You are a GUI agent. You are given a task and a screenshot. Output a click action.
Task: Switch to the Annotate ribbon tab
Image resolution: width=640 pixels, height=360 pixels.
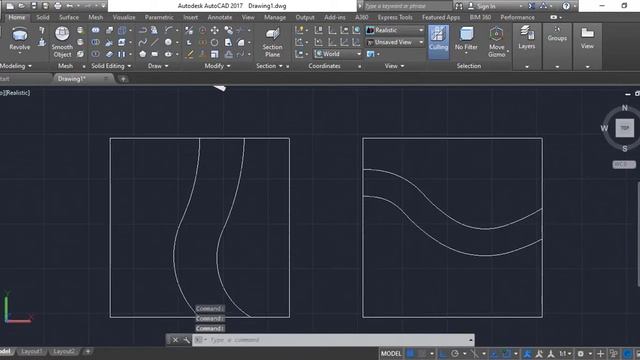pos(220,17)
